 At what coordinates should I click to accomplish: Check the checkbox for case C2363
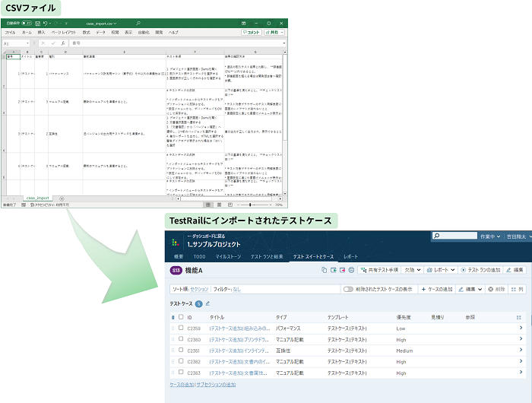181,372
